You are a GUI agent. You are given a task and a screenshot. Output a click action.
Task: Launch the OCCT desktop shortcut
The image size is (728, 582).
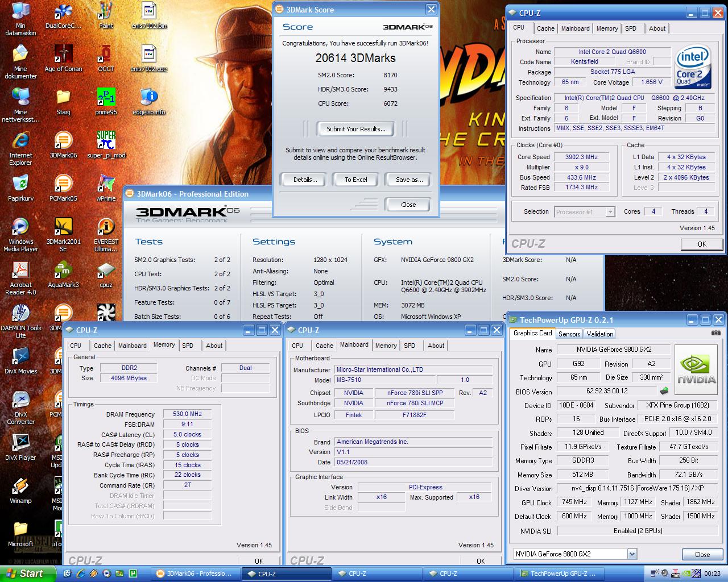(106, 59)
